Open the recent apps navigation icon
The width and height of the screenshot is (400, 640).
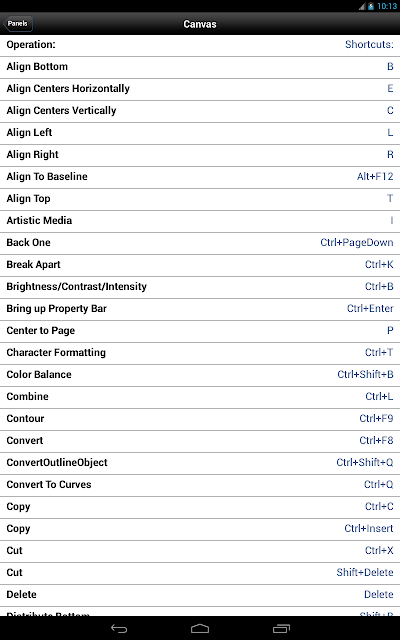point(281,629)
